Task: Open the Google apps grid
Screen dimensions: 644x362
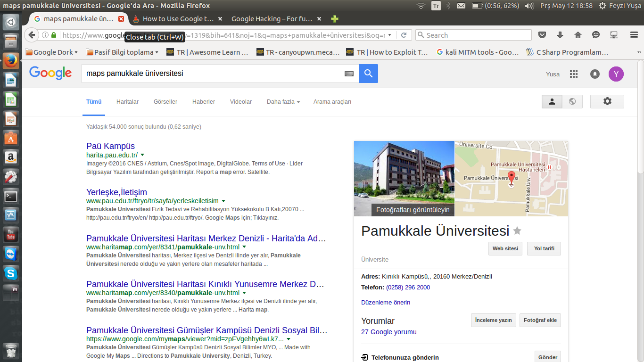Action: point(574,74)
